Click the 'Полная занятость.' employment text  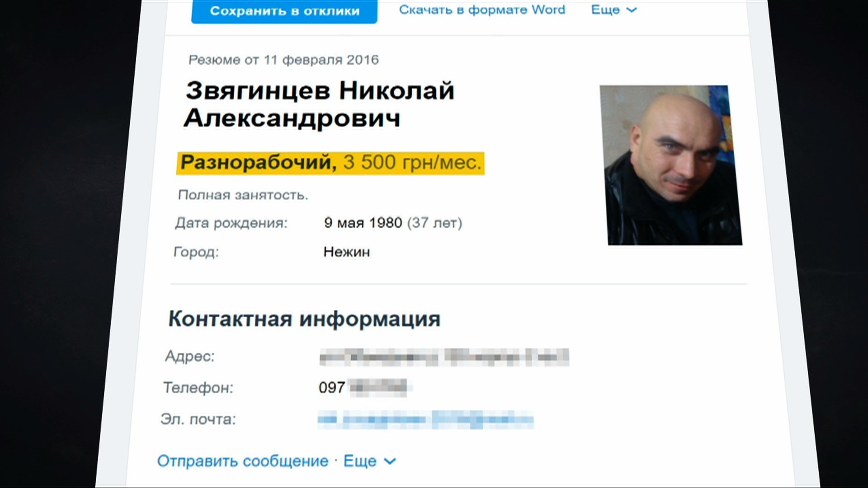coord(243,195)
